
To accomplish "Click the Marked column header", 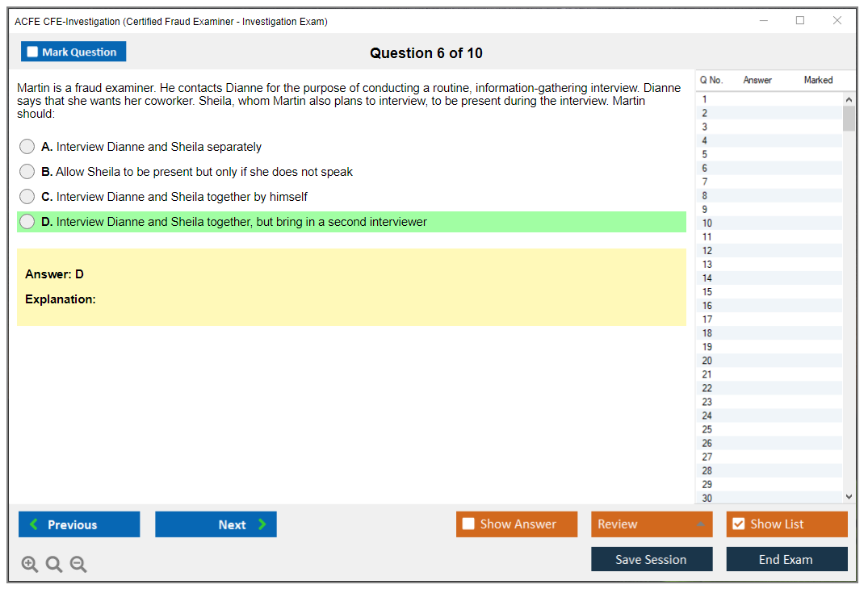I will [817, 81].
